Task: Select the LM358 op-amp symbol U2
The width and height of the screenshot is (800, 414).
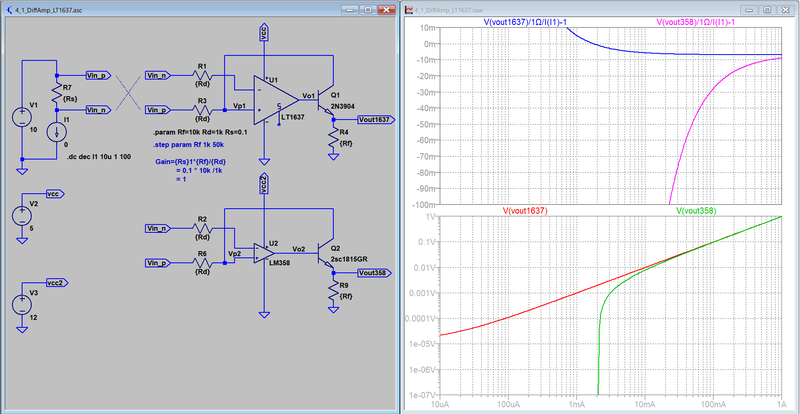Action: tap(264, 253)
